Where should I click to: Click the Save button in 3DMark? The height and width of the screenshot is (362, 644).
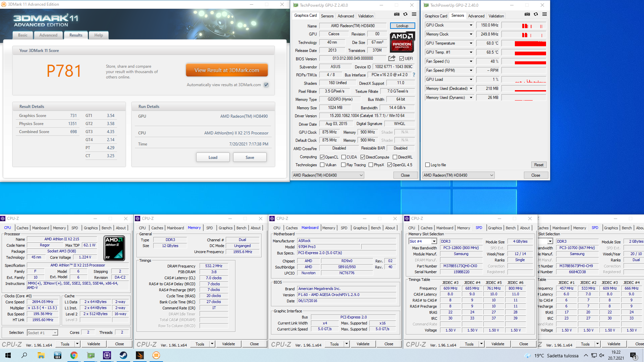tap(250, 157)
